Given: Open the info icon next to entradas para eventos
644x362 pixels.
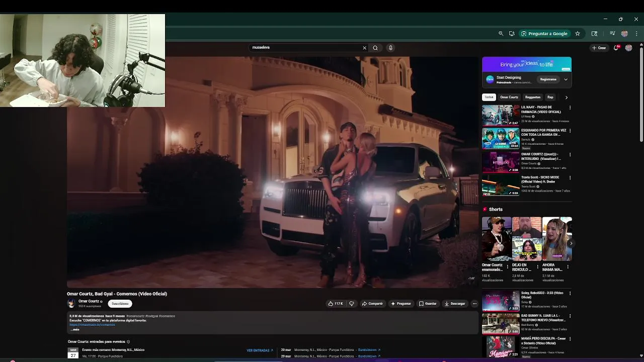Looking at the screenshot, I should click(x=128, y=342).
